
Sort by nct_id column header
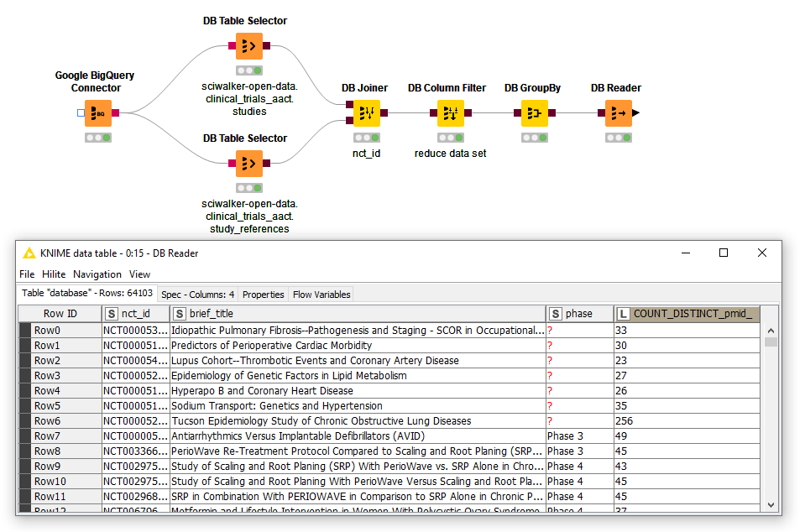pyautogui.click(x=136, y=314)
